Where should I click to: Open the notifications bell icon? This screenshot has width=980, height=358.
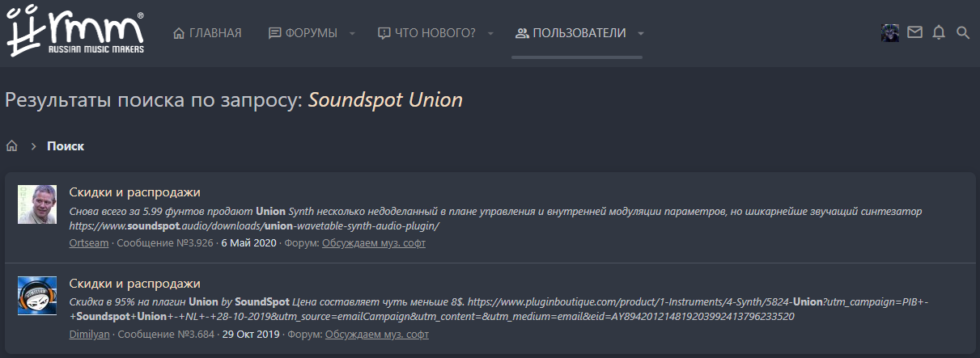tap(939, 33)
